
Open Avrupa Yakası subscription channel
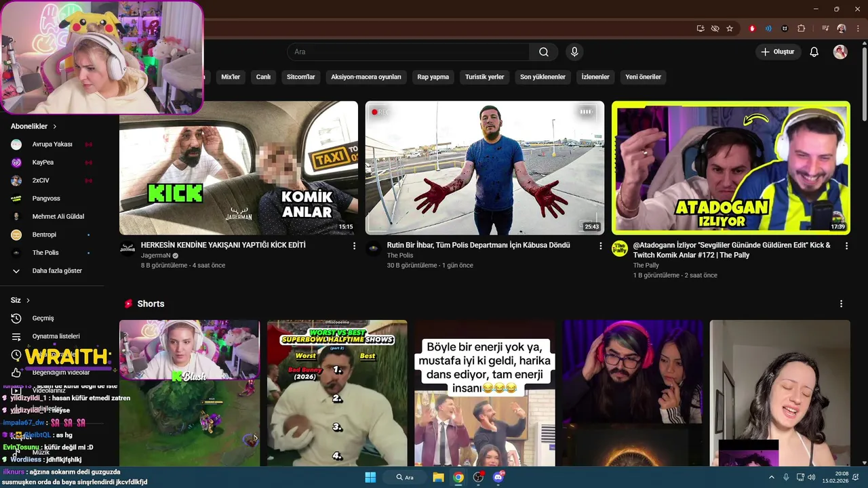tap(53, 144)
